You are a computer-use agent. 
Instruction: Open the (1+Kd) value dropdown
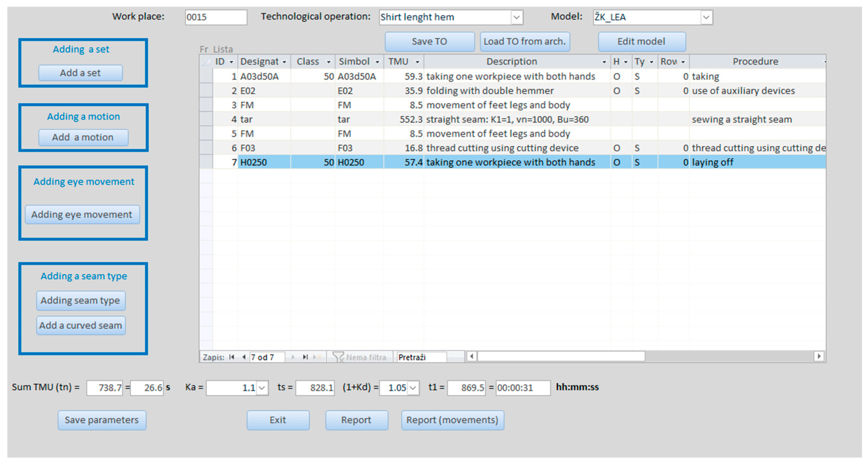tap(413, 388)
